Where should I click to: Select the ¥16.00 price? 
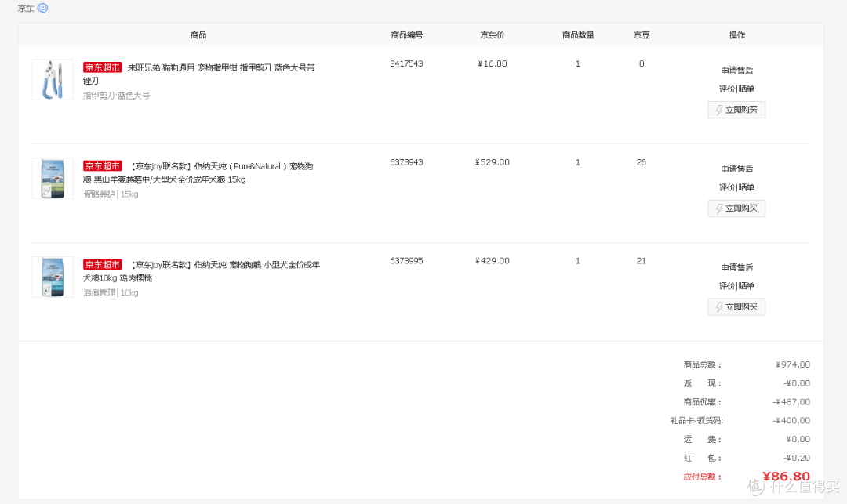(492, 63)
